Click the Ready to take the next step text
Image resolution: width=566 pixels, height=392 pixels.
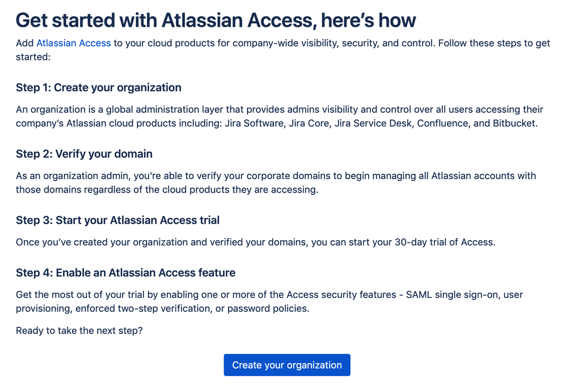[79, 331]
